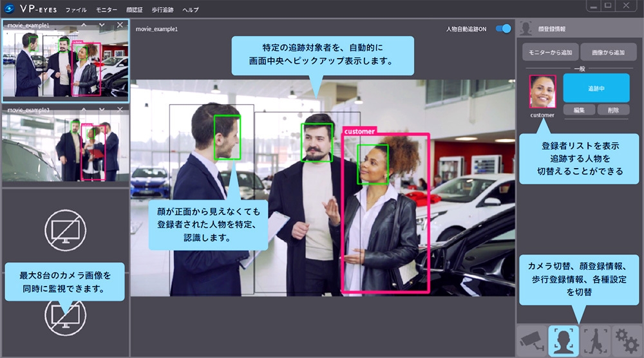Select the face registration info icon
The width and height of the screenshot is (644, 358).
(x=563, y=341)
